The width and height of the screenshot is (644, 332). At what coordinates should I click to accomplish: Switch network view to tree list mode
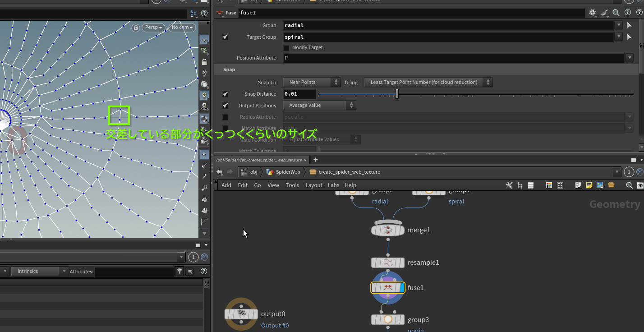point(520,185)
